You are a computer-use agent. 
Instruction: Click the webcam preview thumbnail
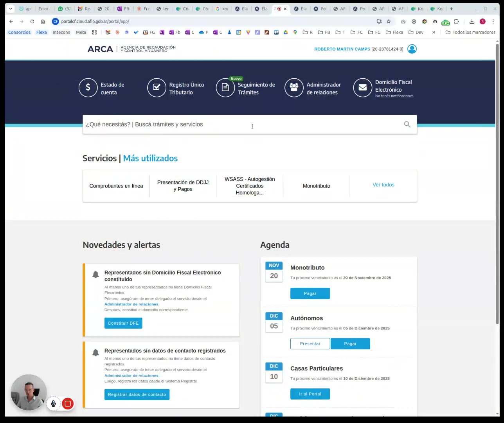pos(29,392)
